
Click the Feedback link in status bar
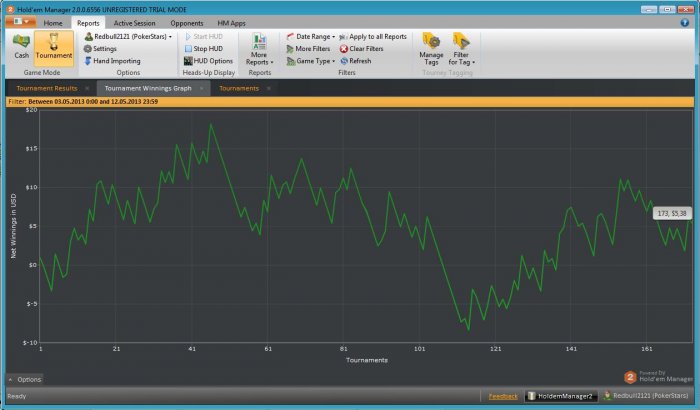click(503, 397)
